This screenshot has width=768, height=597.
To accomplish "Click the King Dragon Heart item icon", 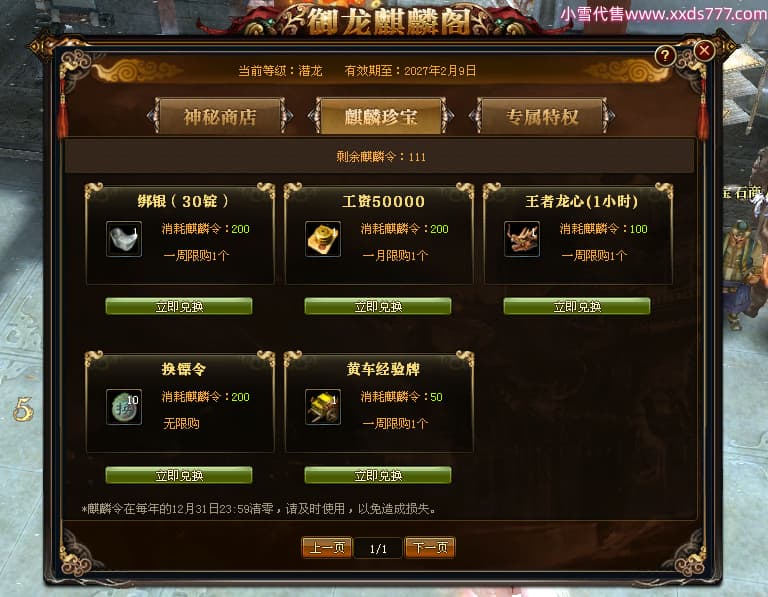I will click(x=522, y=239).
